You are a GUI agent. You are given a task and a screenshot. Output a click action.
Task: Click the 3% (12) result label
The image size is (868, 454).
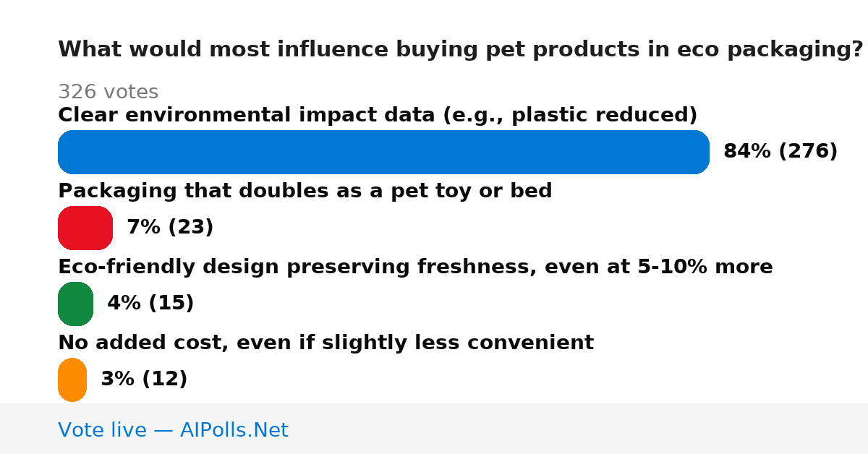(144, 380)
